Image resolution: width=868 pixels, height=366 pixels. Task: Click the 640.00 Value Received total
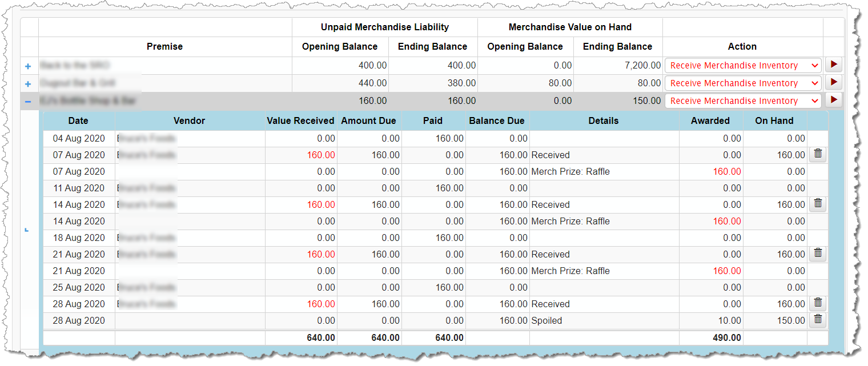[320, 338]
